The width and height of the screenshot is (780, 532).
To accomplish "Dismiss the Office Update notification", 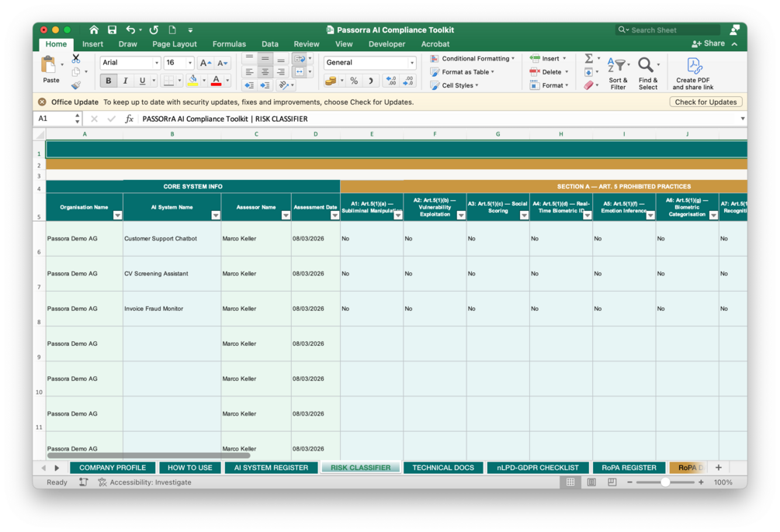I will point(42,102).
